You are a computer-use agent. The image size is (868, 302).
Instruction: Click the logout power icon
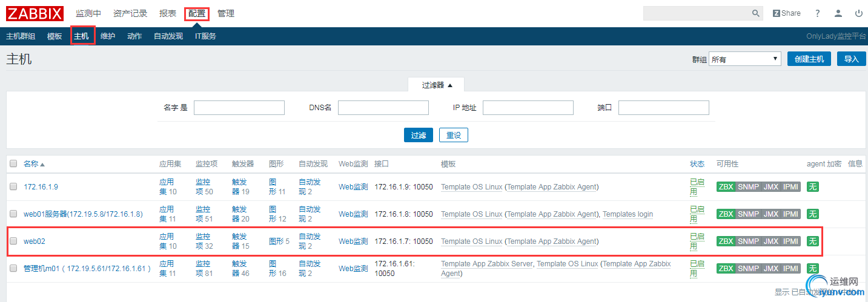pyautogui.click(x=859, y=13)
